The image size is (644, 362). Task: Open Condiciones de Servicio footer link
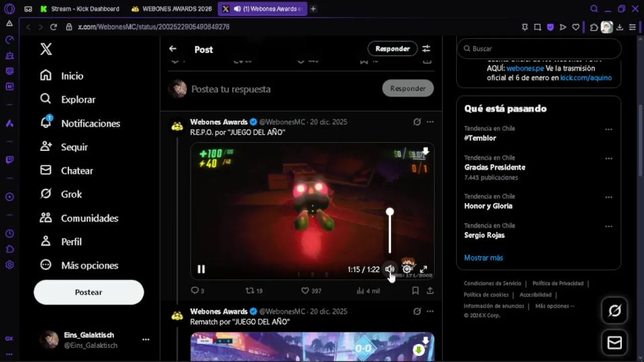click(x=493, y=284)
